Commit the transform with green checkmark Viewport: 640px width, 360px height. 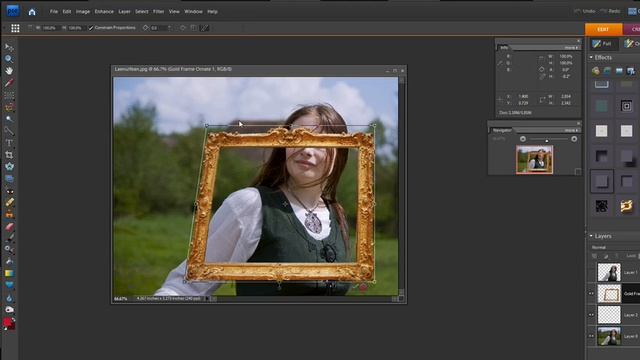click(355, 287)
